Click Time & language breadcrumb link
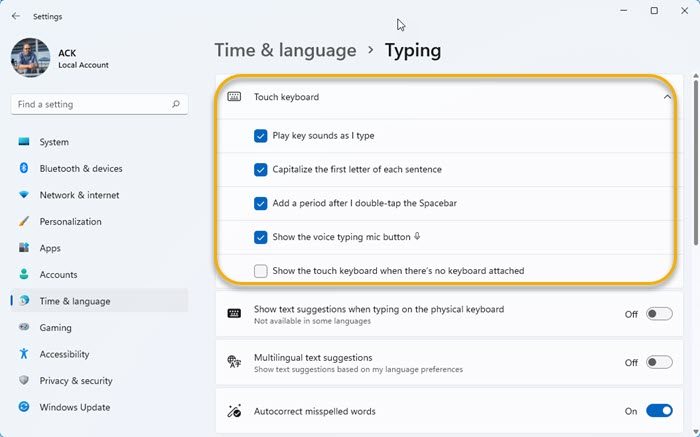700x437 pixels. (285, 50)
